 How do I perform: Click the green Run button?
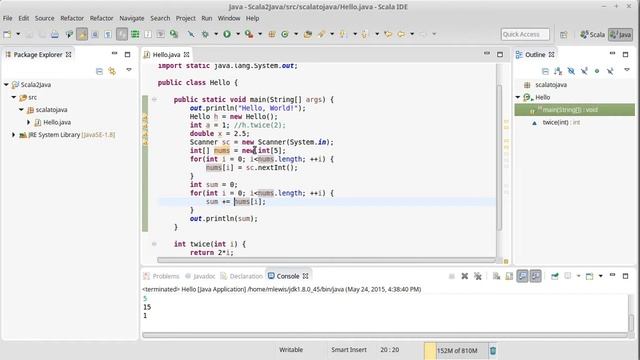[227, 35]
